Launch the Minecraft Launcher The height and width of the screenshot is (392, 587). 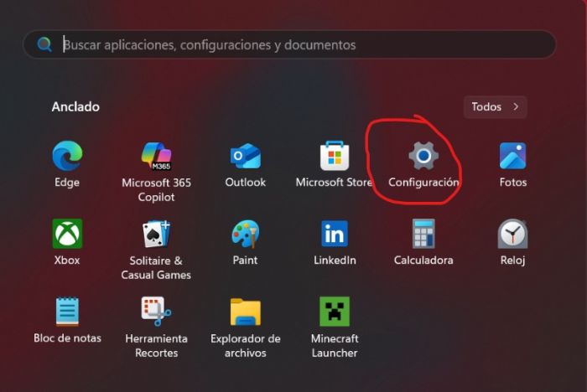point(334,312)
